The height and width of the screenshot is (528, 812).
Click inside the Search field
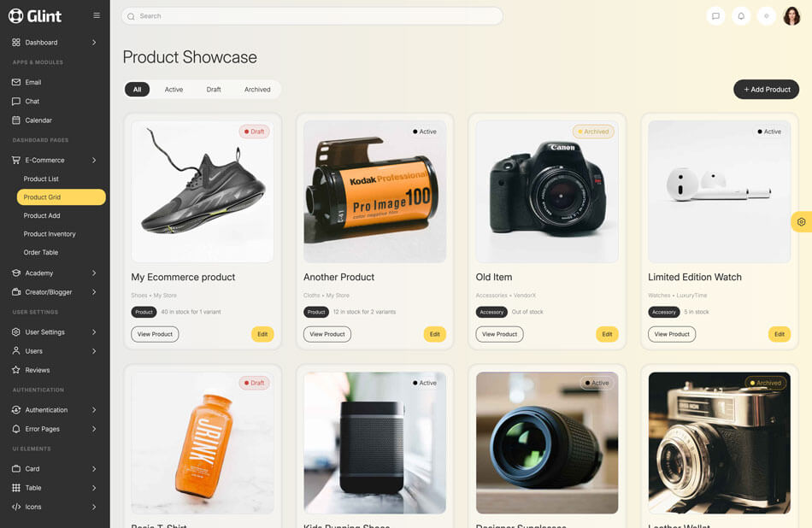312,16
